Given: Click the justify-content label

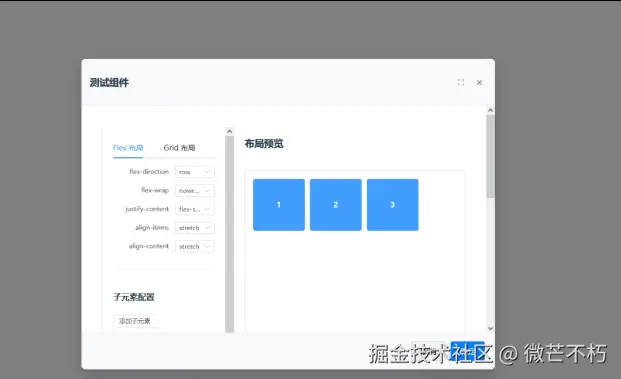Looking at the screenshot, I should coord(147,209).
